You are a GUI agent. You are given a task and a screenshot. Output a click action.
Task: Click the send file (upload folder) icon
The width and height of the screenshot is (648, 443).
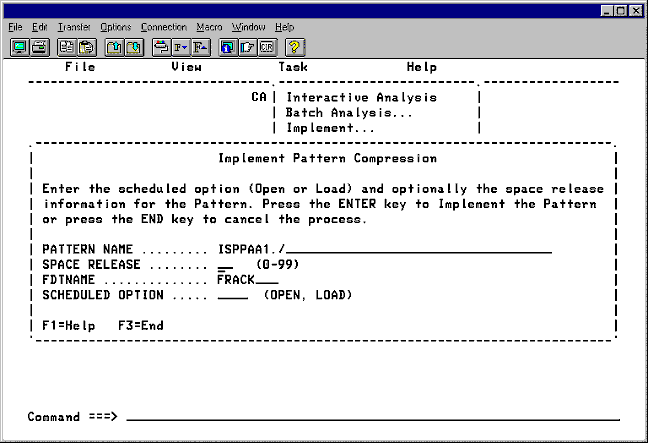click(x=114, y=48)
